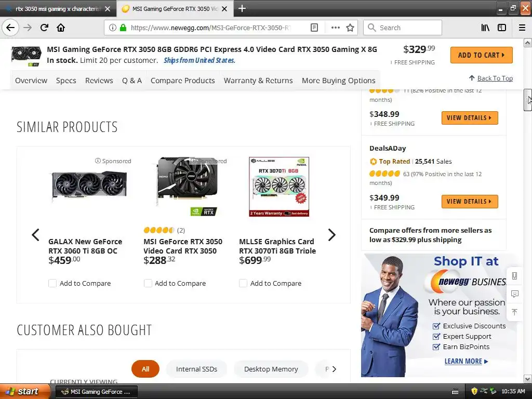Expand more category filters right chevron

coord(334,369)
